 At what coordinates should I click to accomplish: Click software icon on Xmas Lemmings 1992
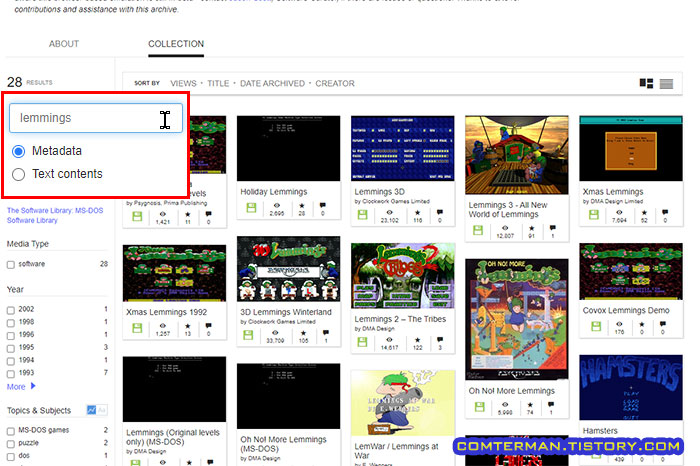point(137,328)
